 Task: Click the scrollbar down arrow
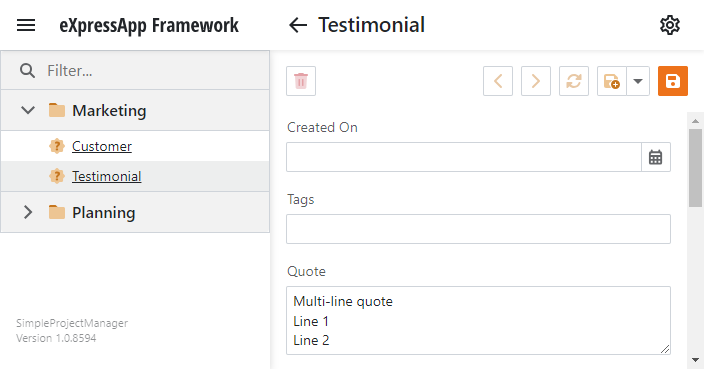[695, 360]
